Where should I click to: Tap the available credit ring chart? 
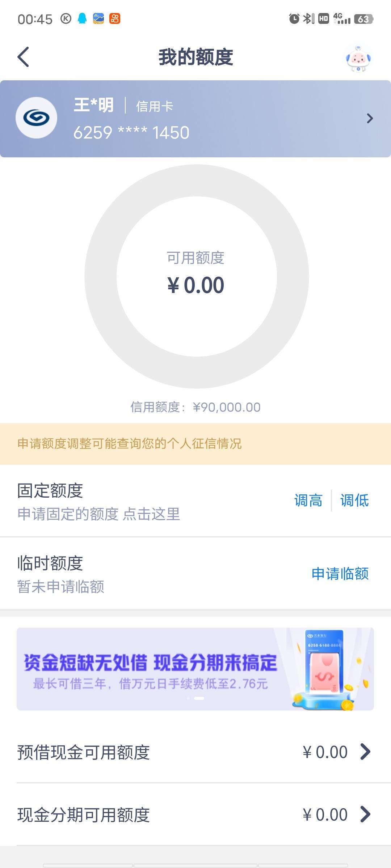197,277
